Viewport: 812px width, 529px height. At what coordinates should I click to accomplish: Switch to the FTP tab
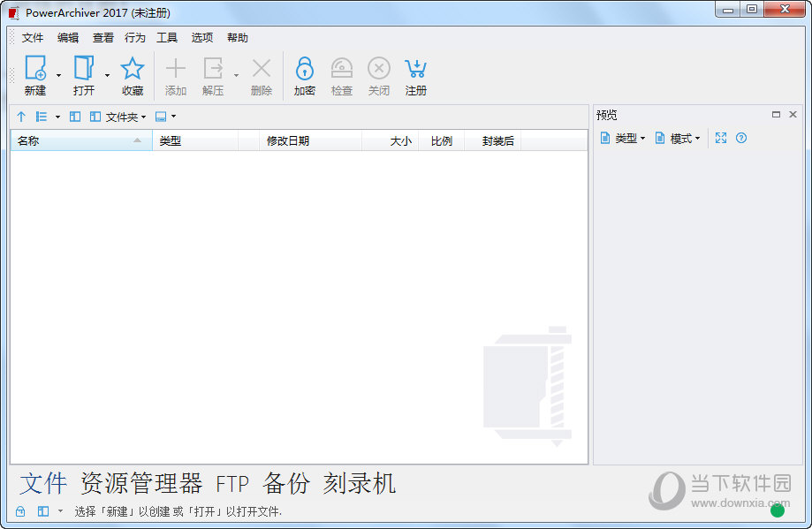[232, 485]
